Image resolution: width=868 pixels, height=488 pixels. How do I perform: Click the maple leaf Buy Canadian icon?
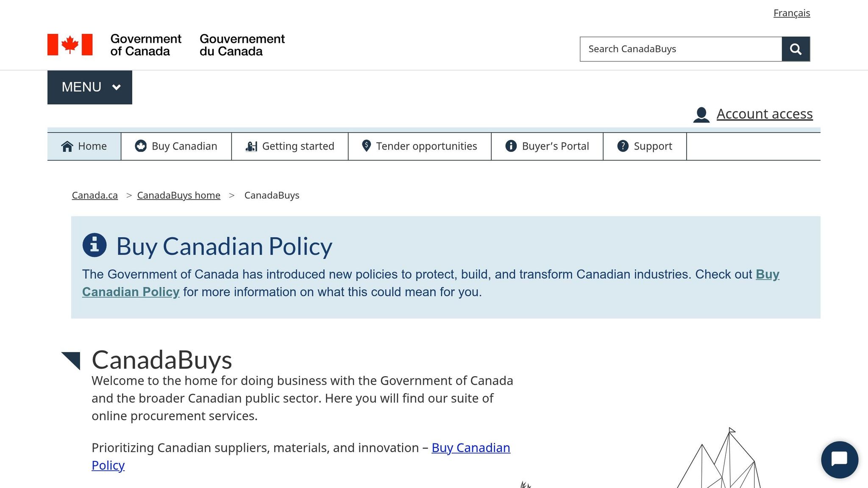coord(141,146)
